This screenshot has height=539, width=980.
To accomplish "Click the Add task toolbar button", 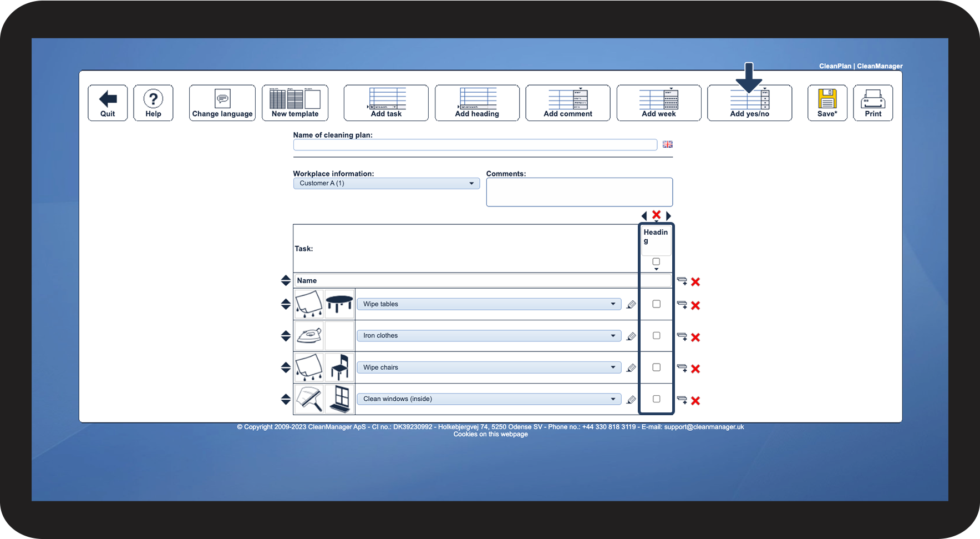I will pyautogui.click(x=386, y=103).
